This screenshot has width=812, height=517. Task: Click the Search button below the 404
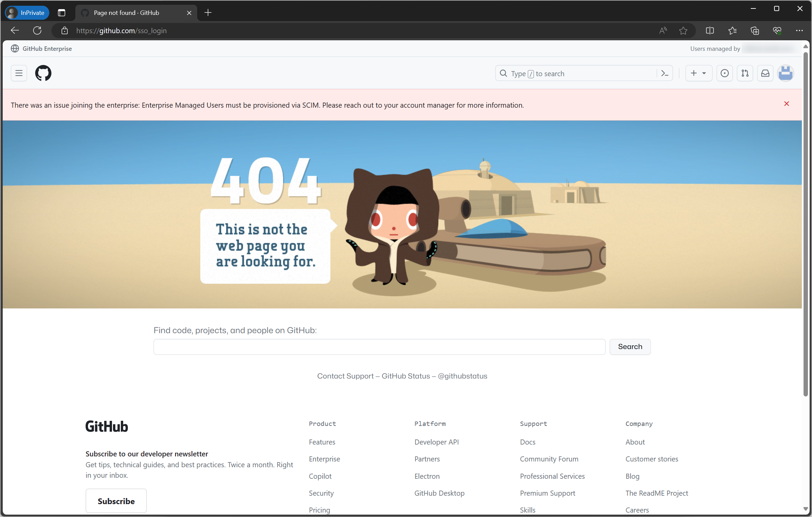630,347
